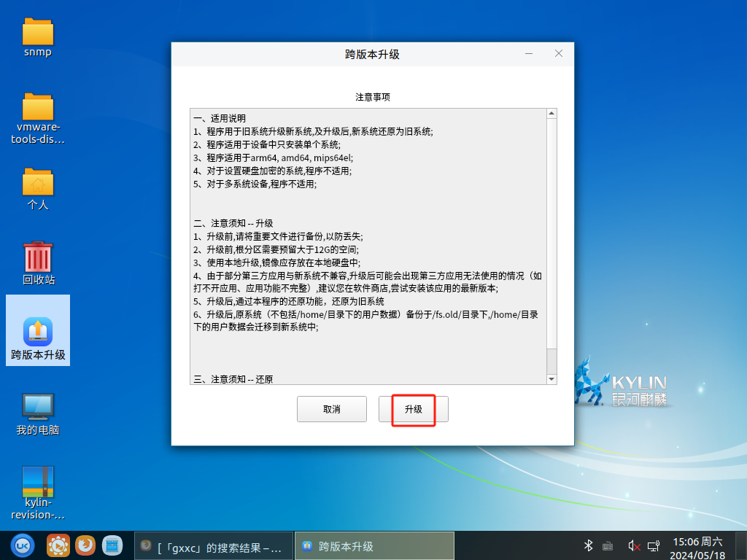Click the 升级 button to start upgrade
Viewport: 747px width, 560px height.
(413, 409)
